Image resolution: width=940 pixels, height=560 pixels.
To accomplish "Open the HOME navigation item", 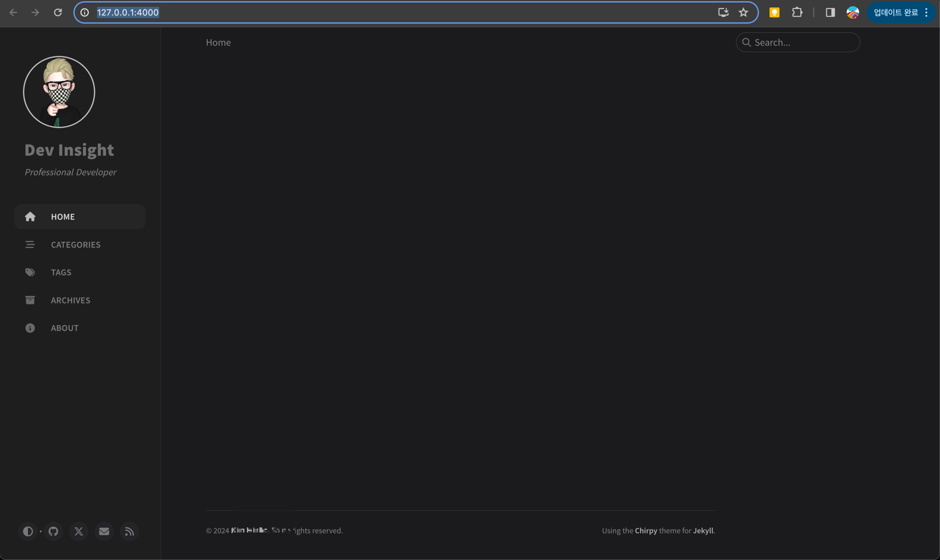I will pos(80,217).
